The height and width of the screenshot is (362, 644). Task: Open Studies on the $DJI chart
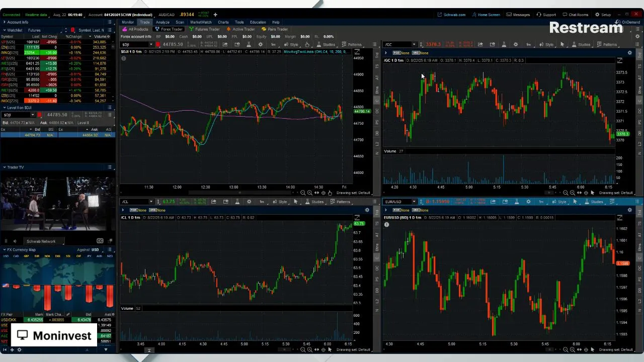pyautogui.click(x=327, y=44)
